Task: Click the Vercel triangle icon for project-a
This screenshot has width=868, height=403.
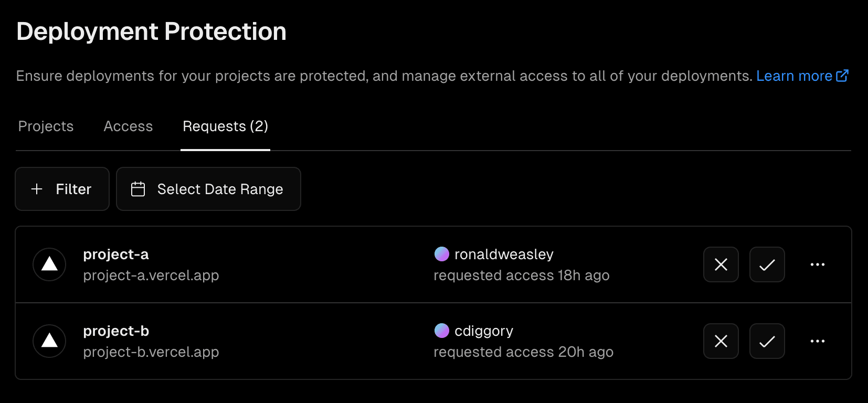Action: tap(49, 264)
